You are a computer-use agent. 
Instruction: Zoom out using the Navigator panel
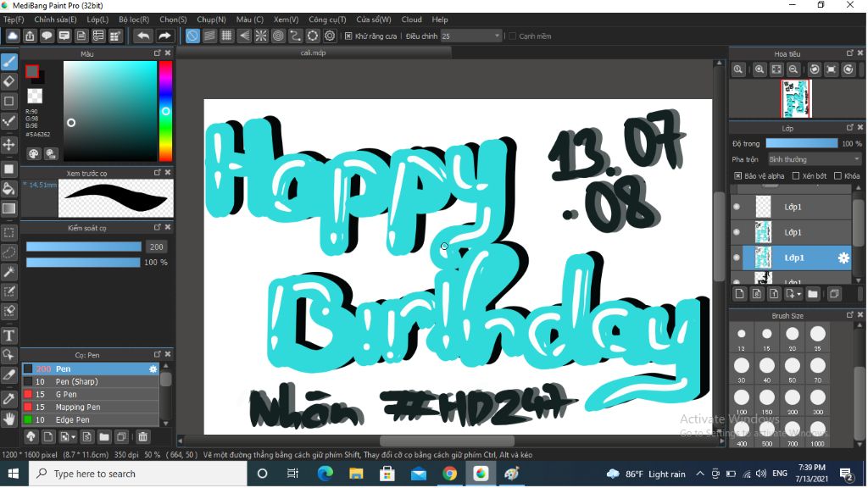(793, 69)
